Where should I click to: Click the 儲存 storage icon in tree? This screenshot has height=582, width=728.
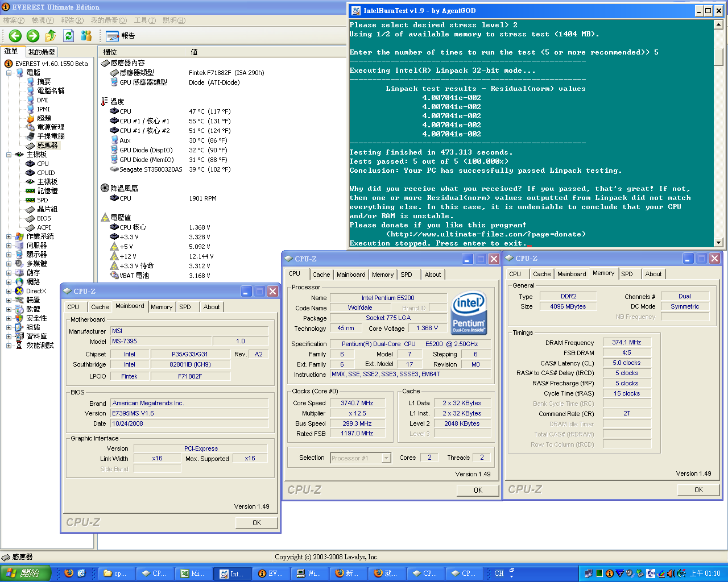(19, 273)
